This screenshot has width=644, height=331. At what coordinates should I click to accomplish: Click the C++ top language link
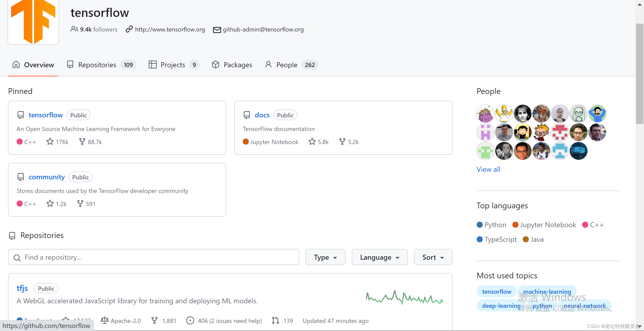pyautogui.click(x=593, y=225)
